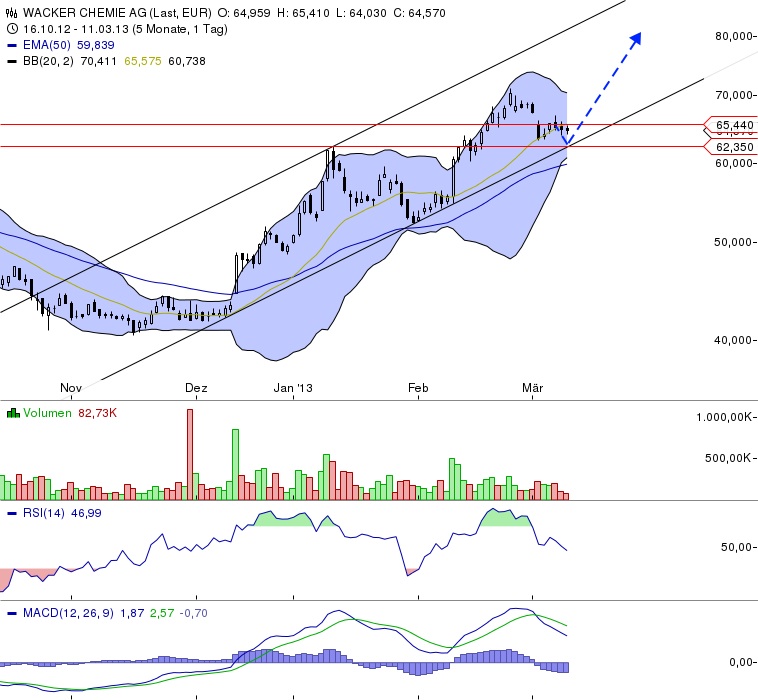The height and width of the screenshot is (700, 758).
Task: Click the candlestick chart-type icon beside WACKER CHEMIE
Action: [x=12, y=13]
